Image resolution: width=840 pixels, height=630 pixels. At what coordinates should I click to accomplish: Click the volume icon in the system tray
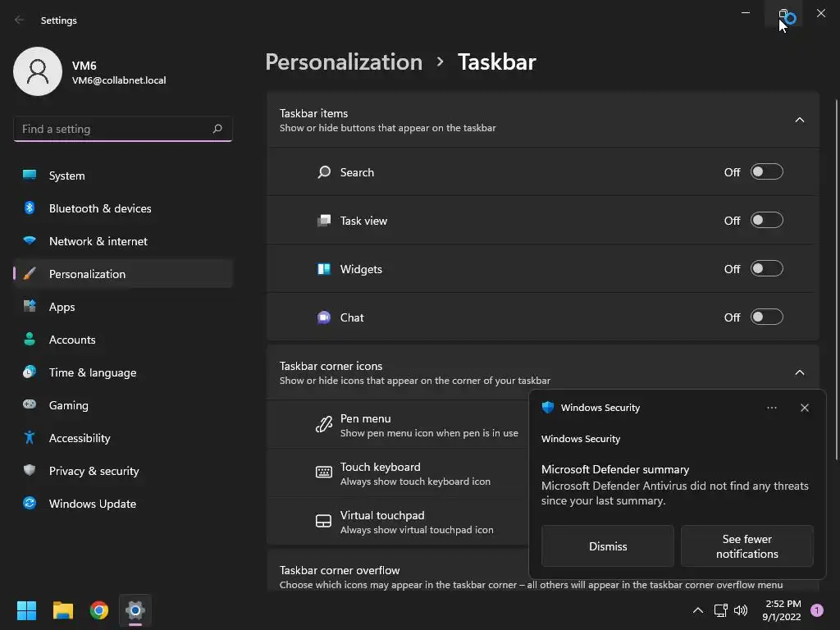click(x=741, y=610)
